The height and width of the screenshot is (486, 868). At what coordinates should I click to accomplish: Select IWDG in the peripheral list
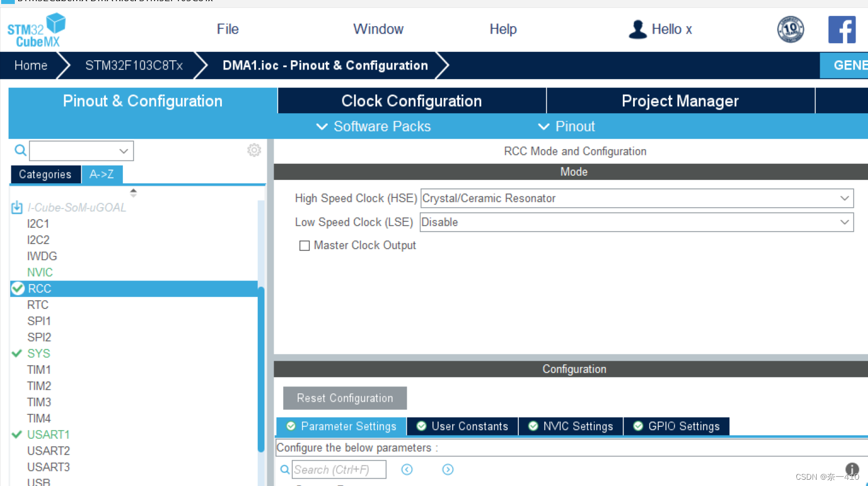[x=42, y=256]
